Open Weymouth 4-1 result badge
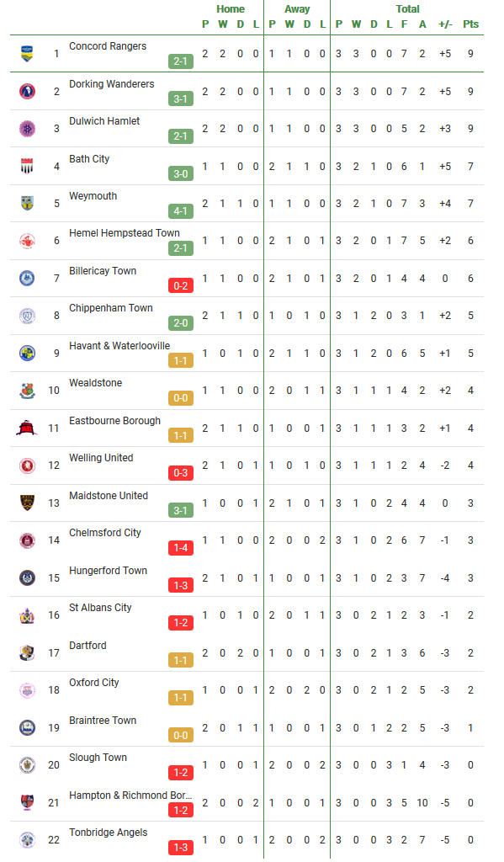The width and height of the screenshot is (504, 862). point(181,211)
